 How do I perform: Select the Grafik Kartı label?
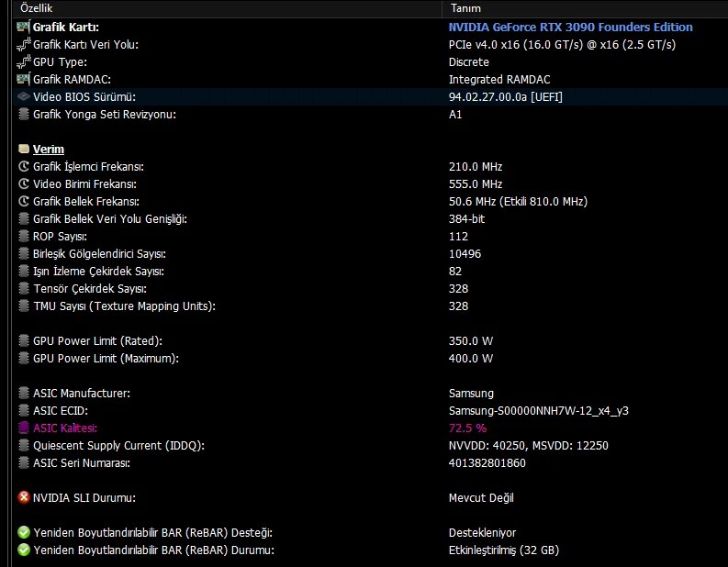[65, 28]
